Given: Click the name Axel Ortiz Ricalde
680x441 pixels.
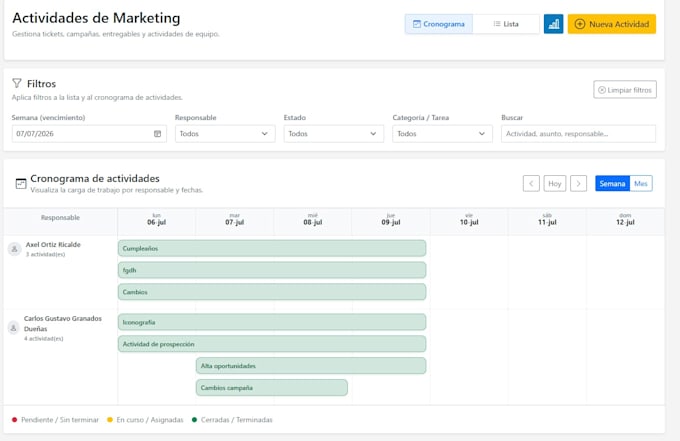Looking at the screenshot, I should pyautogui.click(x=53, y=245).
